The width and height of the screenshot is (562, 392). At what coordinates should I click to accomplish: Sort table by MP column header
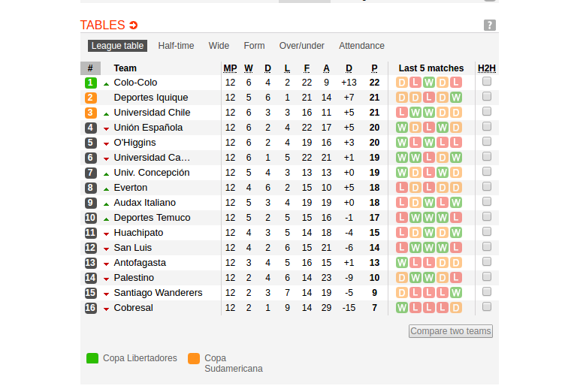230,68
